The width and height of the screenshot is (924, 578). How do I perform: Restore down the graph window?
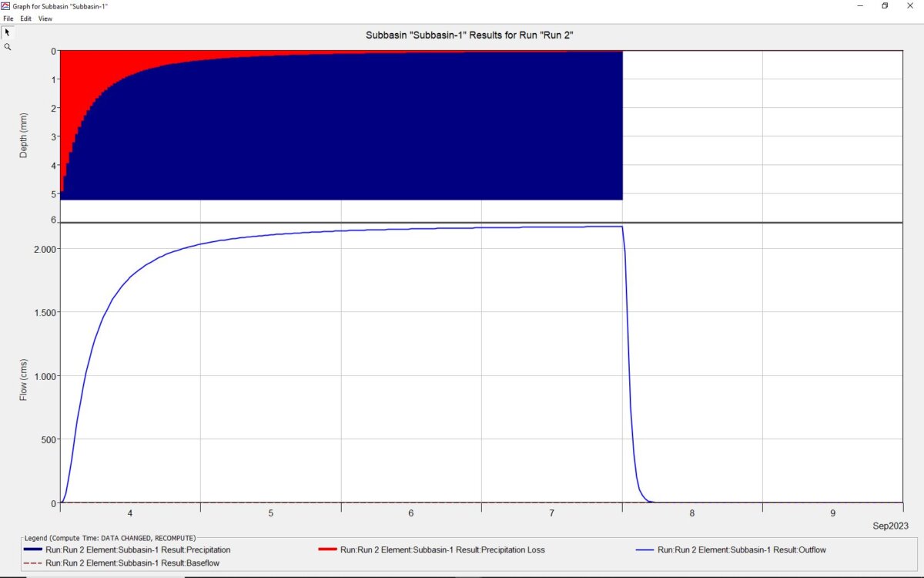(x=885, y=5)
